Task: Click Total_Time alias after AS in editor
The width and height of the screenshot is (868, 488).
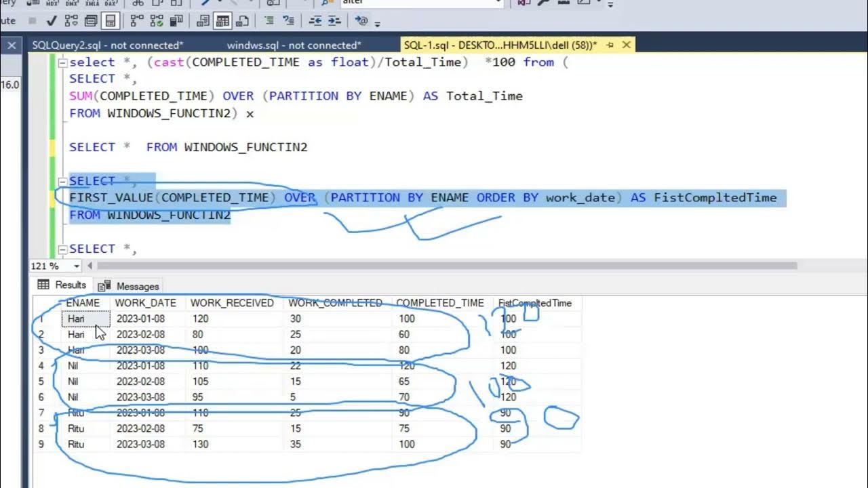Action: point(484,96)
